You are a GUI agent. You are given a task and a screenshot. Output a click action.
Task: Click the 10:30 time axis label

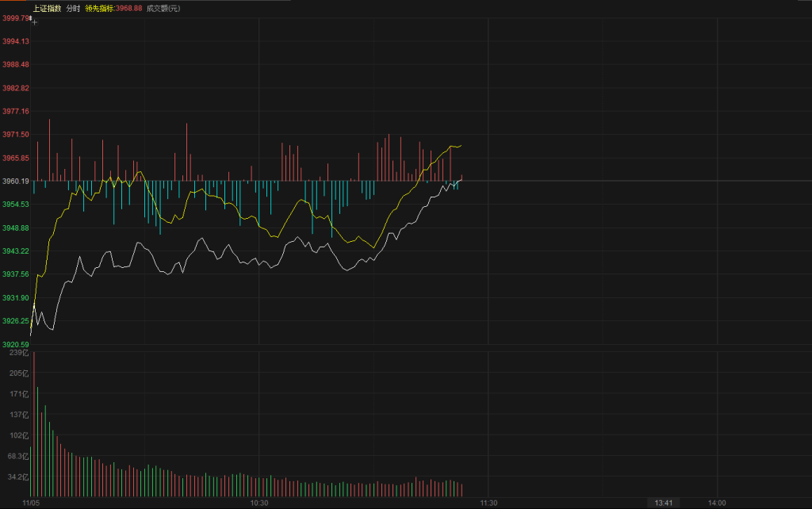pyautogui.click(x=259, y=503)
